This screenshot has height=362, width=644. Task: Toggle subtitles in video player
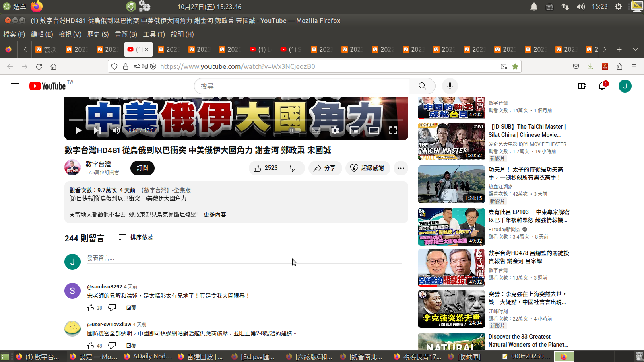coord(316,130)
